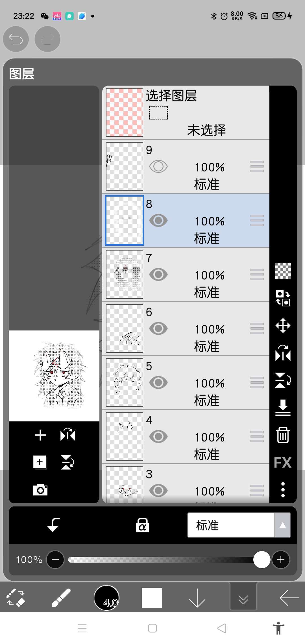Tap the trash icon to delete layer
Image resolution: width=305 pixels, height=644 pixels.
[x=283, y=435]
